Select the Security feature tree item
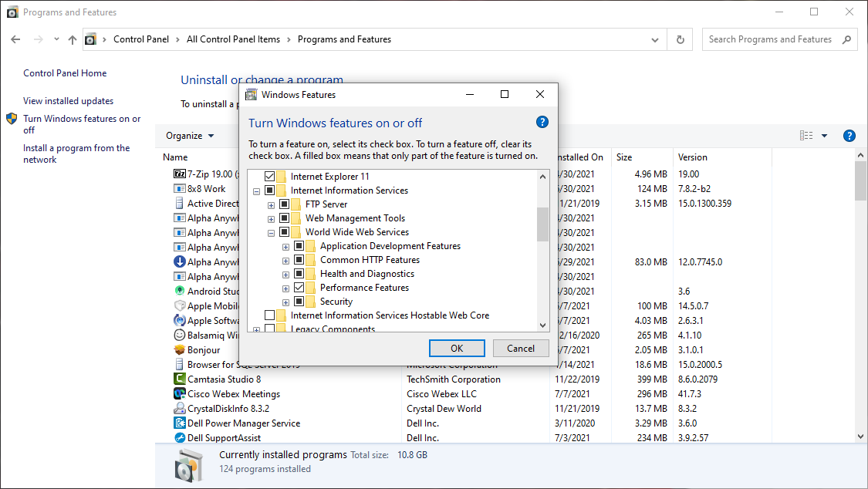This screenshot has width=868, height=489. tap(336, 302)
